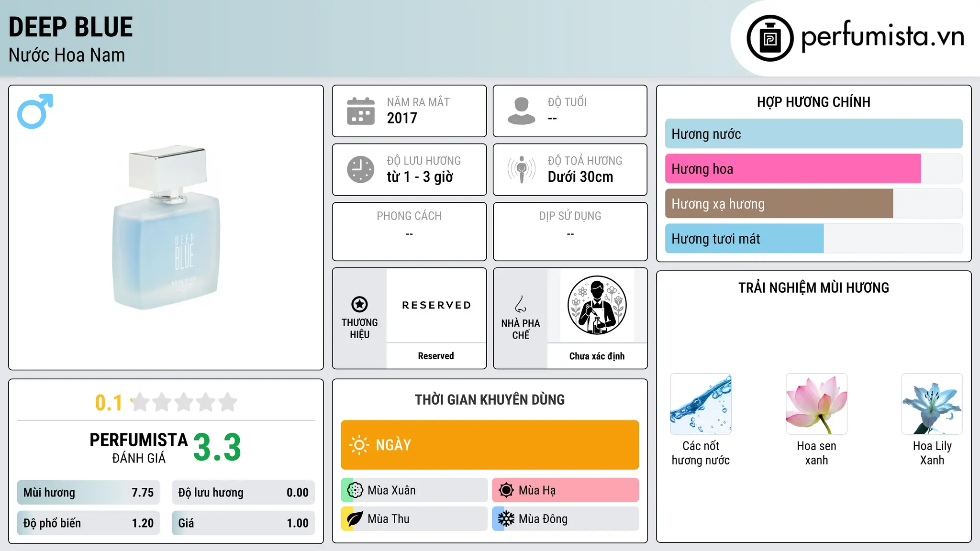Click the person icon beside Độ tuổi
This screenshot has height=551, width=980.
522,111
